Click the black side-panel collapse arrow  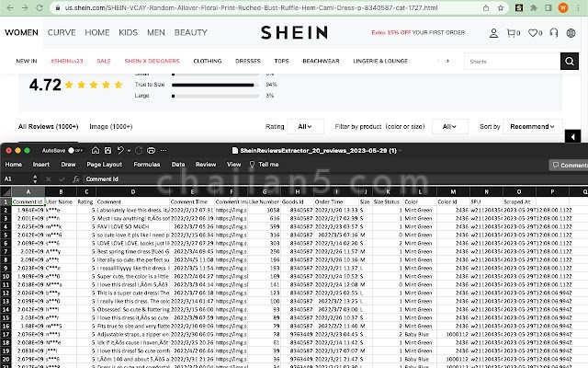(572, 137)
